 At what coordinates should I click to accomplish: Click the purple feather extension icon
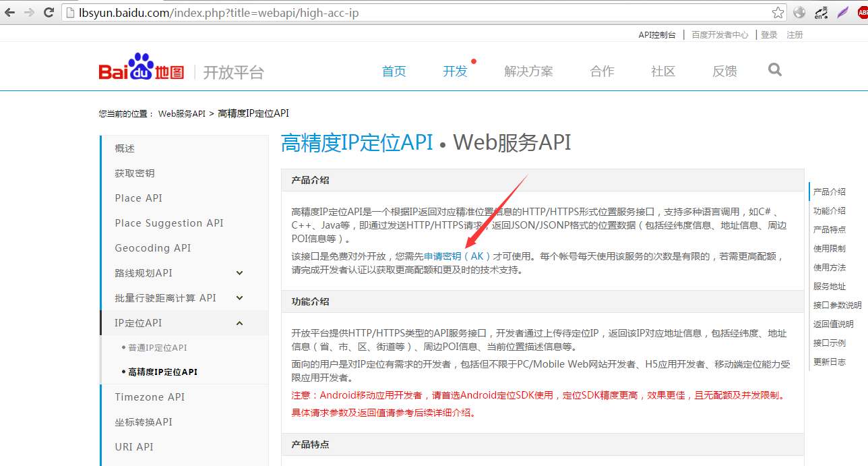click(842, 12)
